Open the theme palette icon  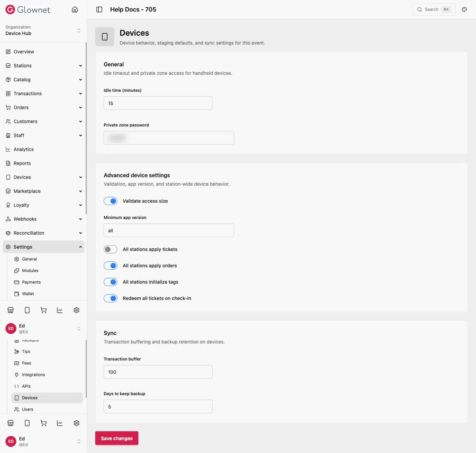[464, 10]
